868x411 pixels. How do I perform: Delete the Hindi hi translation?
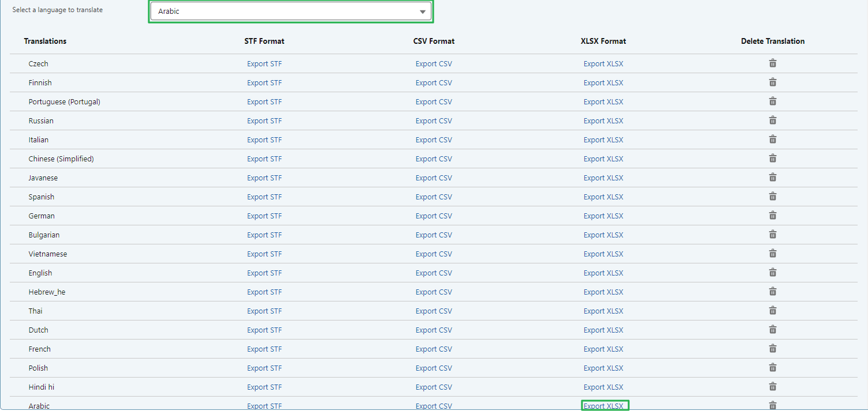coord(773,386)
